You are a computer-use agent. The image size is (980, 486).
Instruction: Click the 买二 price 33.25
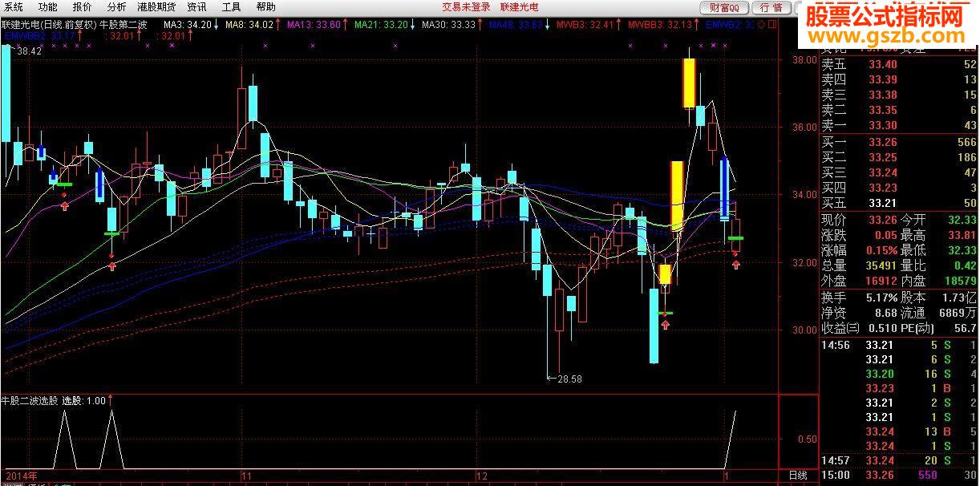point(882,157)
